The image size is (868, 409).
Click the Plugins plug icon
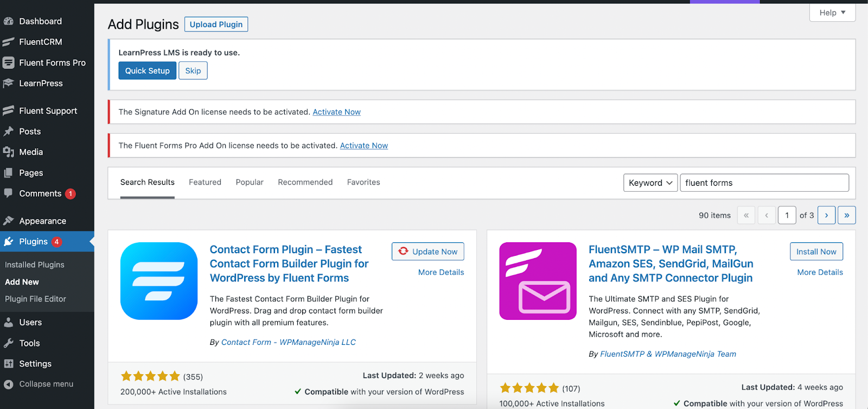(x=8, y=242)
